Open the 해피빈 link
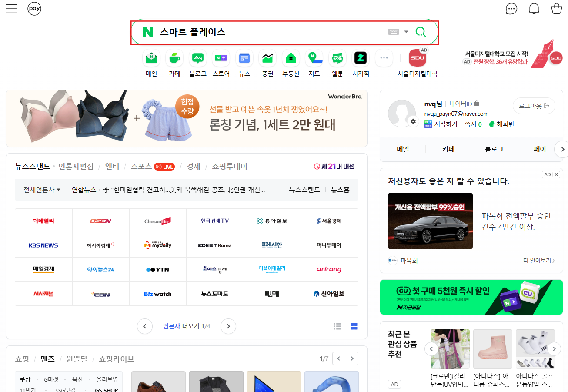The image size is (568, 392). [x=501, y=124]
